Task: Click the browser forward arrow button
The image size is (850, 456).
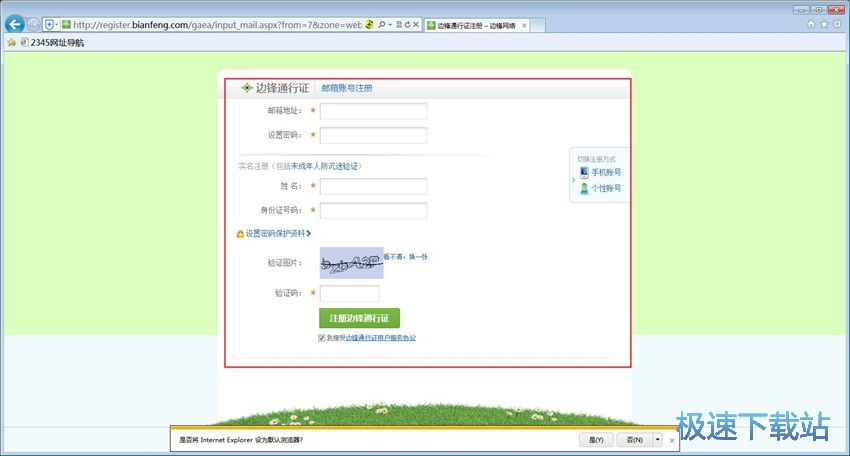Action: (x=33, y=24)
